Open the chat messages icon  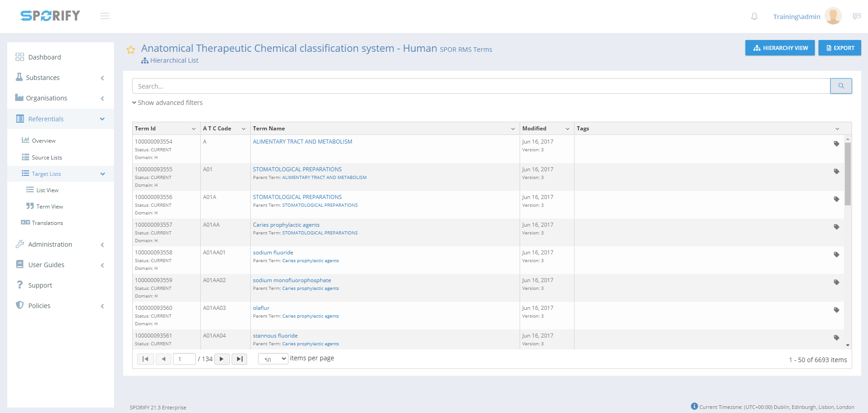click(857, 16)
